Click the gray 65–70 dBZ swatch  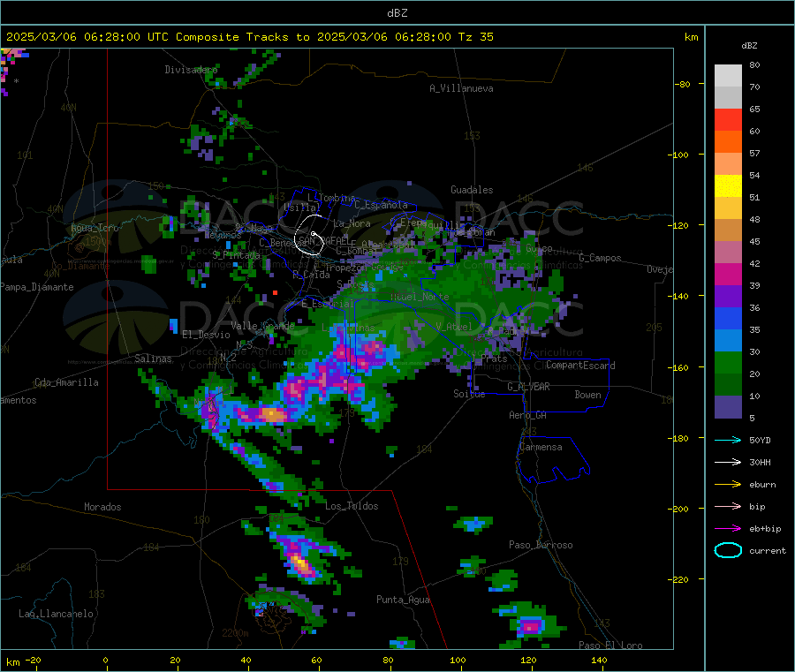pyautogui.click(x=728, y=98)
